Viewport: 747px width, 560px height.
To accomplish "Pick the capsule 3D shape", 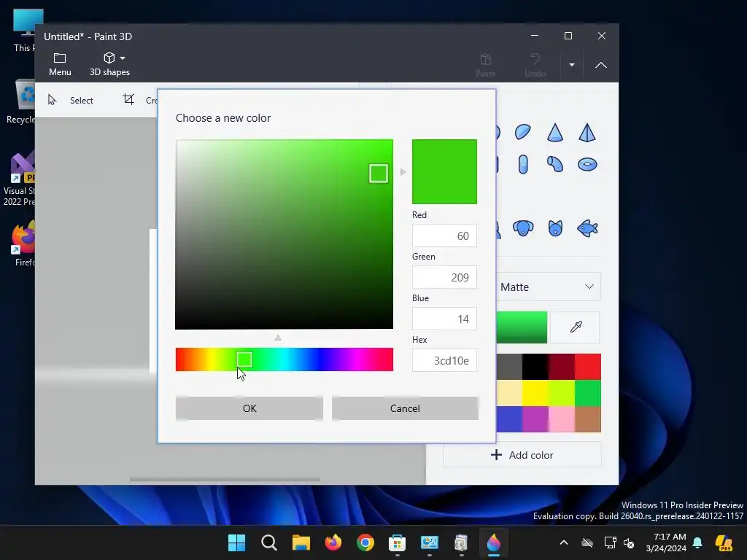I will coord(523,164).
